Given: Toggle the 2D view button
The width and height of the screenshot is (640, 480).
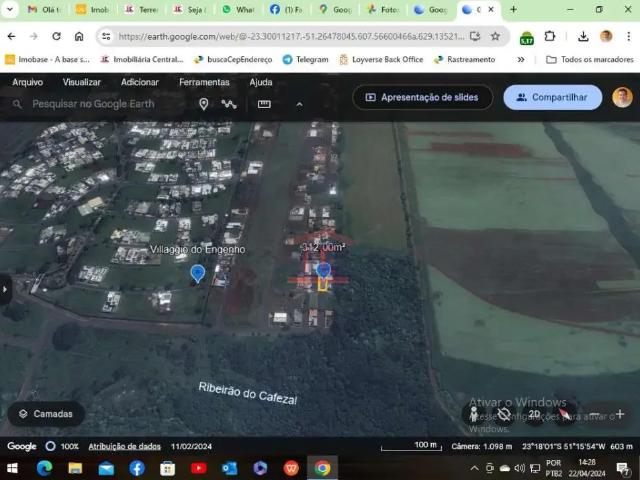Looking at the screenshot, I should 534,414.
